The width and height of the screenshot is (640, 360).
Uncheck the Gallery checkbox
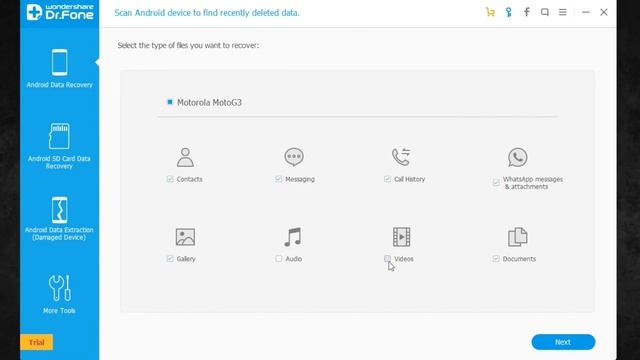click(170, 259)
